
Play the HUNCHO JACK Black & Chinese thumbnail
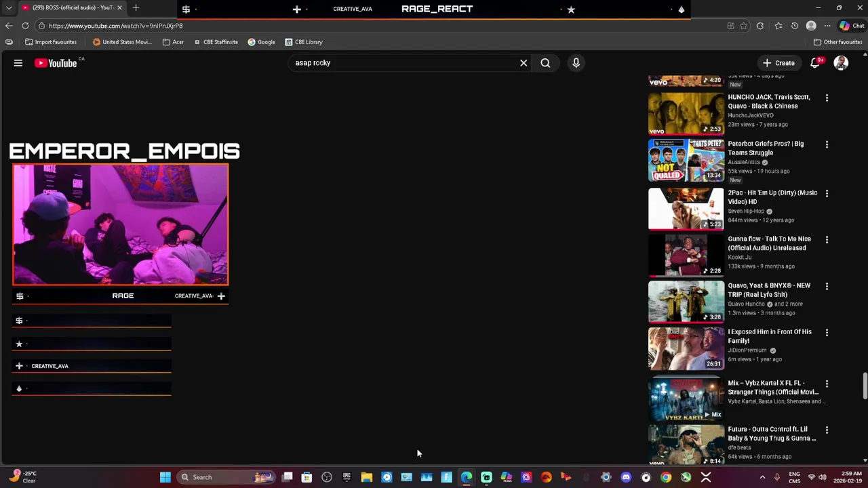click(686, 114)
